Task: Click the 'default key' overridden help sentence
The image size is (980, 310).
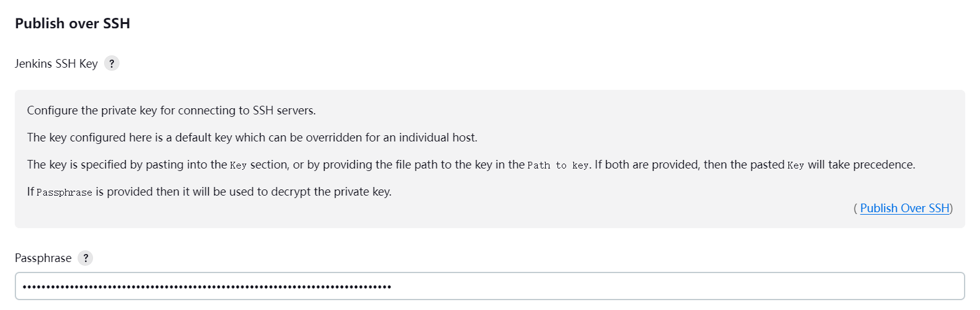Action: coord(252,138)
